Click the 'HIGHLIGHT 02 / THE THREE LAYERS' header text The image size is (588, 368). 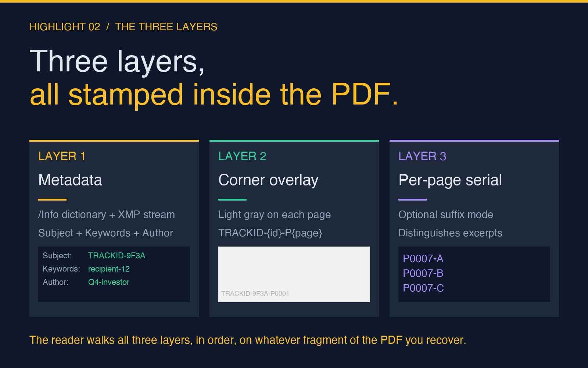(x=123, y=27)
